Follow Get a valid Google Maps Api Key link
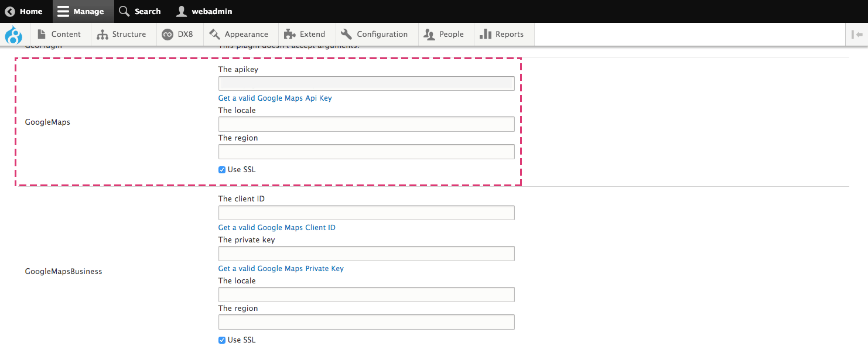 tap(275, 98)
